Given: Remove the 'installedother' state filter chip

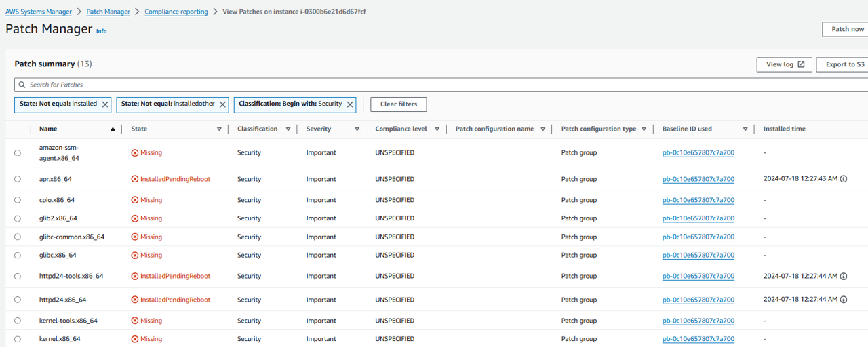Looking at the screenshot, I should pyautogui.click(x=222, y=104).
